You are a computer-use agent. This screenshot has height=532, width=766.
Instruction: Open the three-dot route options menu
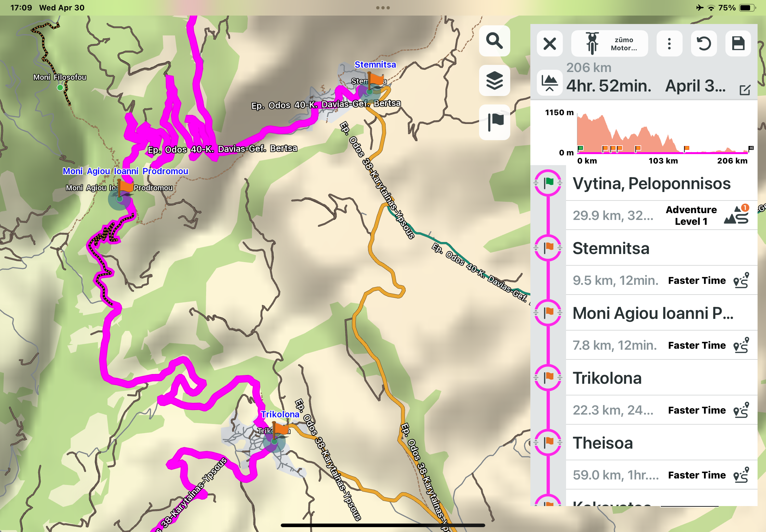click(x=669, y=44)
